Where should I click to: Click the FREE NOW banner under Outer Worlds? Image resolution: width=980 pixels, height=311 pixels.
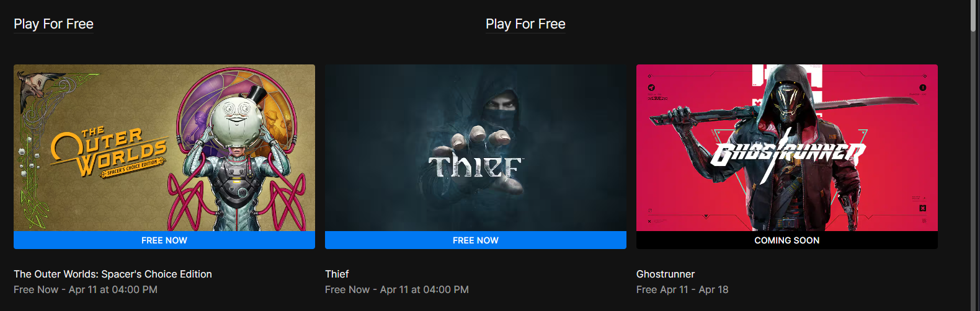(x=164, y=240)
